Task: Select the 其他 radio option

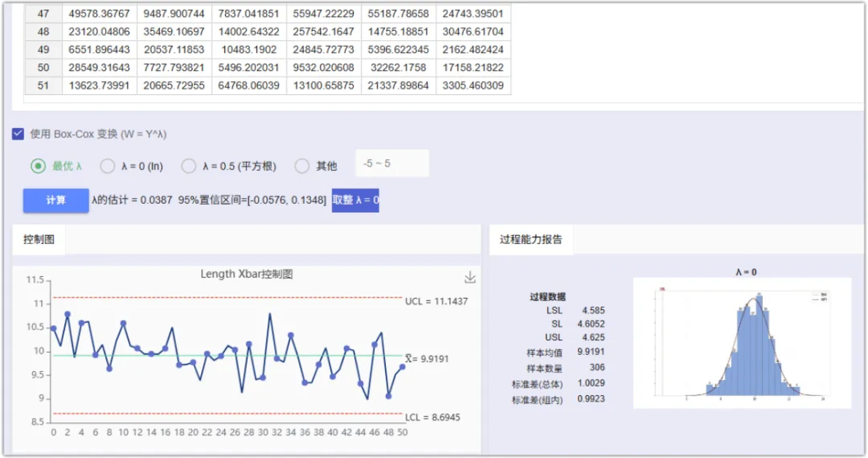Action: coord(302,166)
